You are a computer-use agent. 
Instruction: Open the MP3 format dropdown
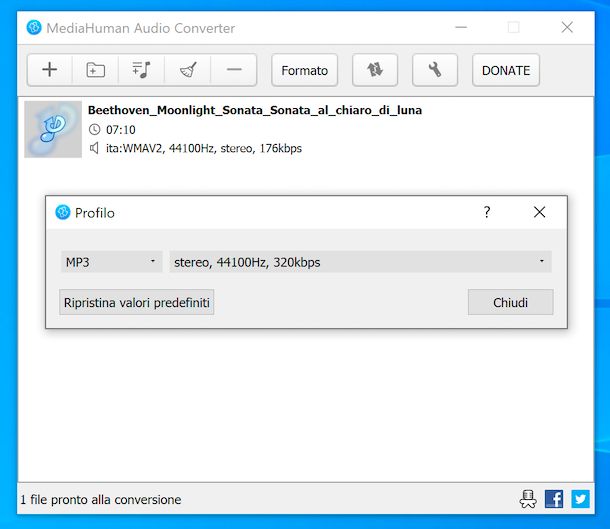(x=112, y=262)
